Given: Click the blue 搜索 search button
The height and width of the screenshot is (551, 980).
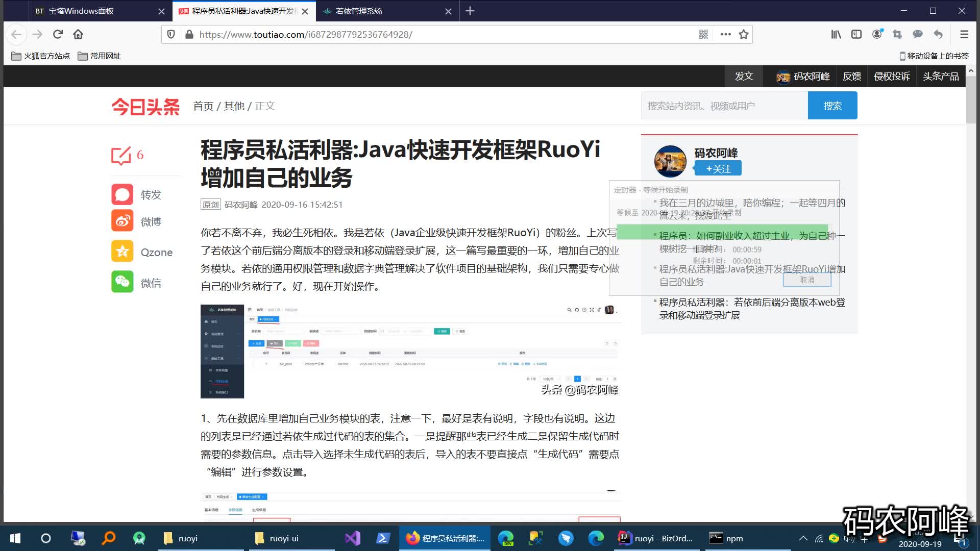Looking at the screenshot, I should 832,105.
